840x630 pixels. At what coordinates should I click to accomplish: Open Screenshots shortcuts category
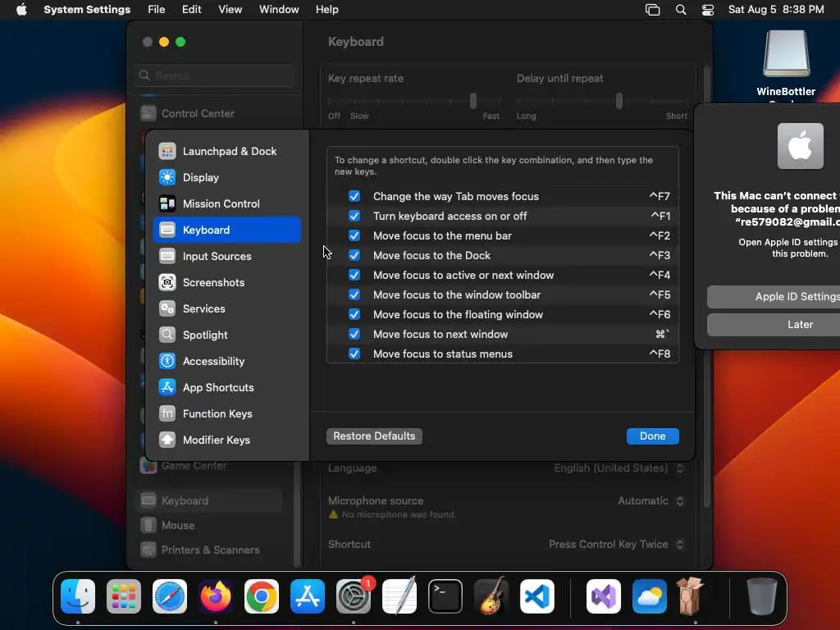tap(227, 282)
